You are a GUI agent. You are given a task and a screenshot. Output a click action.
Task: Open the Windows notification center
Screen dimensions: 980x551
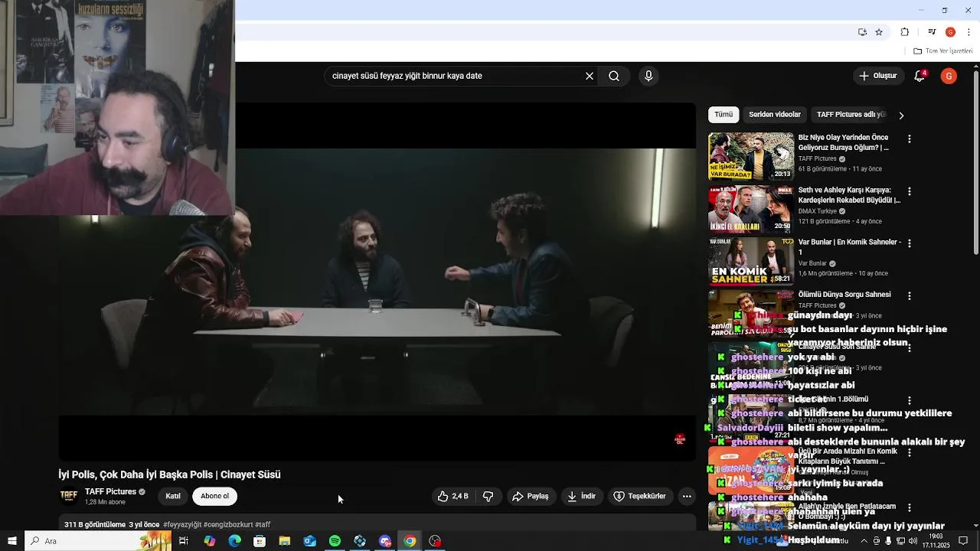[963, 541]
